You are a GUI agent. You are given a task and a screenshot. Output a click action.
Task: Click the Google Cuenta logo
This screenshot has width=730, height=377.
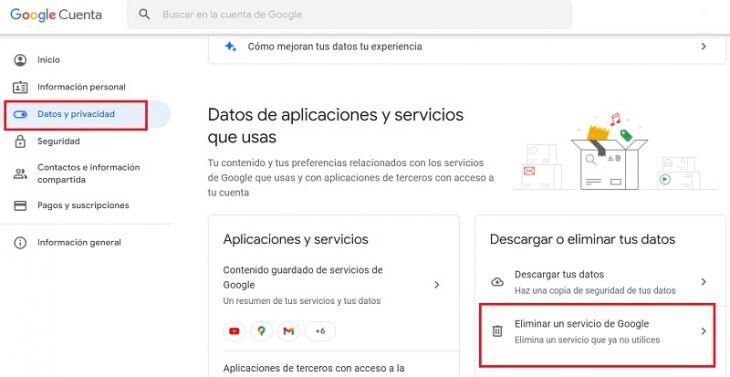[56, 15]
